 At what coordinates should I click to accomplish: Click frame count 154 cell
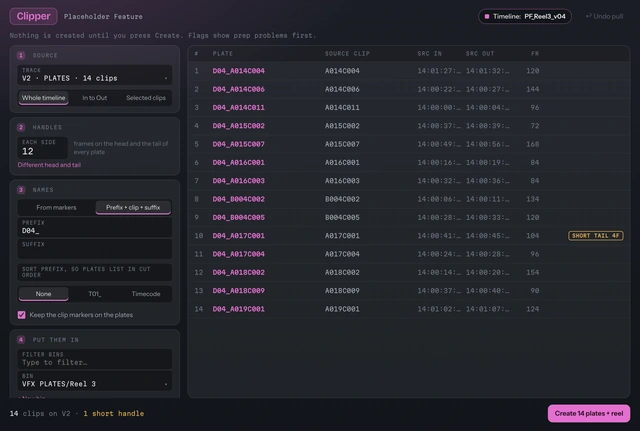pyautogui.click(x=533, y=272)
